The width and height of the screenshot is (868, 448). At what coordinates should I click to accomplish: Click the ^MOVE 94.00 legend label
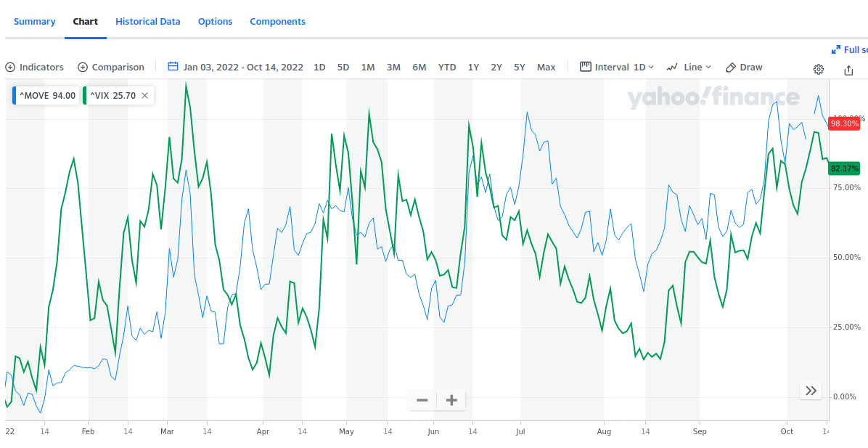(x=47, y=95)
